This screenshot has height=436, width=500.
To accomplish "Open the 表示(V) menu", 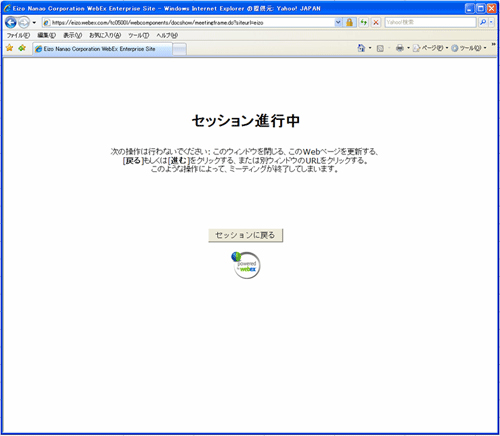I will pos(73,35).
